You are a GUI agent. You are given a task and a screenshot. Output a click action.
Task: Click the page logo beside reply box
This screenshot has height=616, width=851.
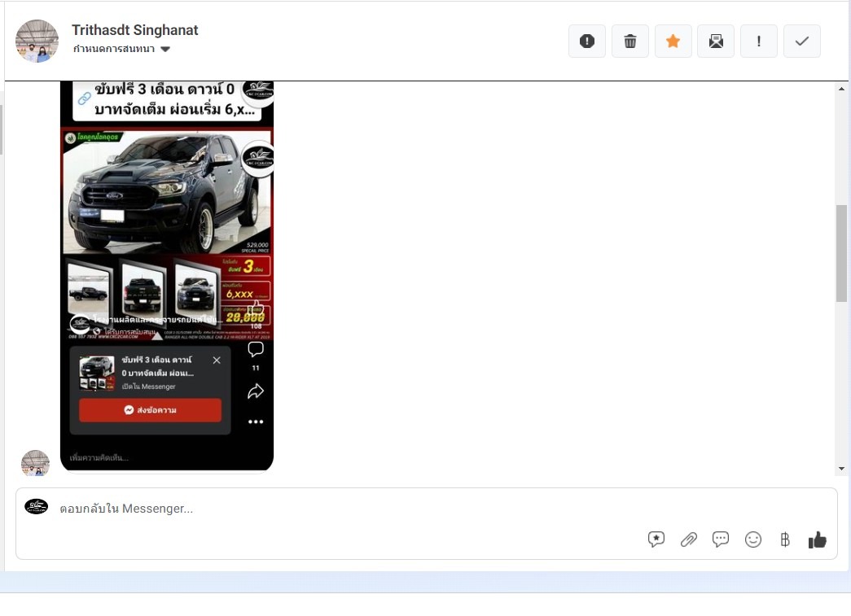[37, 506]
